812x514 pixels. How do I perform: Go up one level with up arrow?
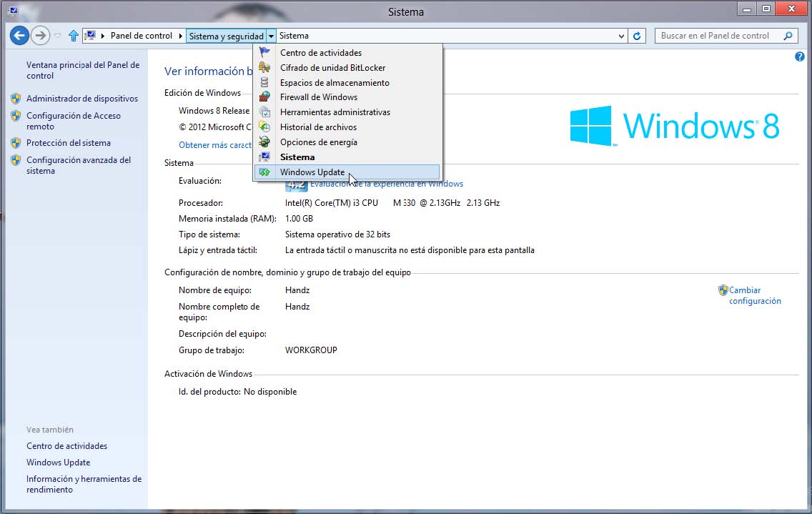[x=73, y=36]
